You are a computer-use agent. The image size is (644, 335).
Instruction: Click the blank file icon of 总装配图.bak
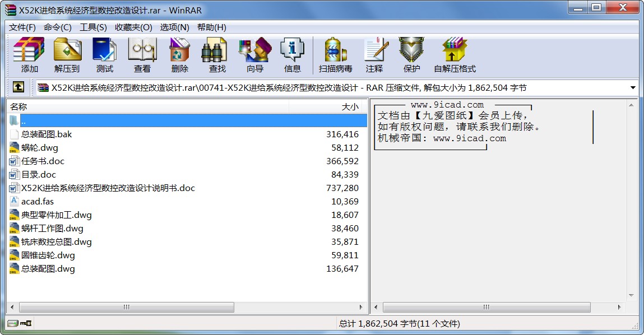click(14, 134)
